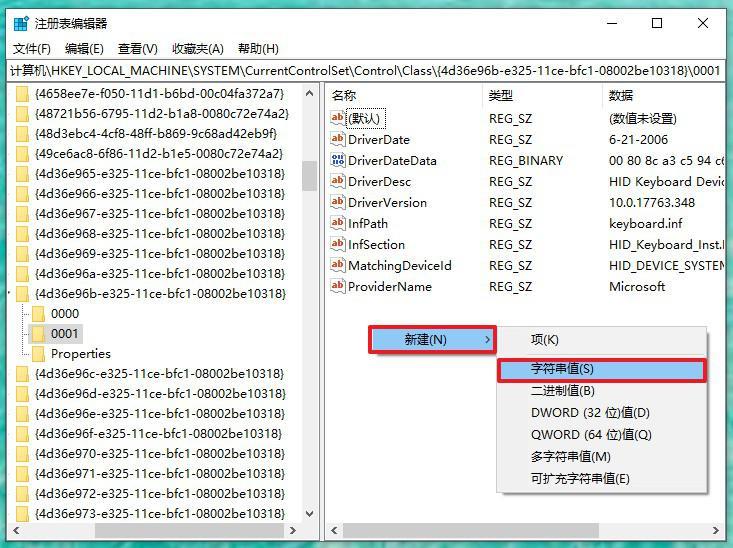The height and width of the screenshot is (548, 733).
Task: Choose DWORD (32 位)值(D) option
Action: [x=590, y=413]
